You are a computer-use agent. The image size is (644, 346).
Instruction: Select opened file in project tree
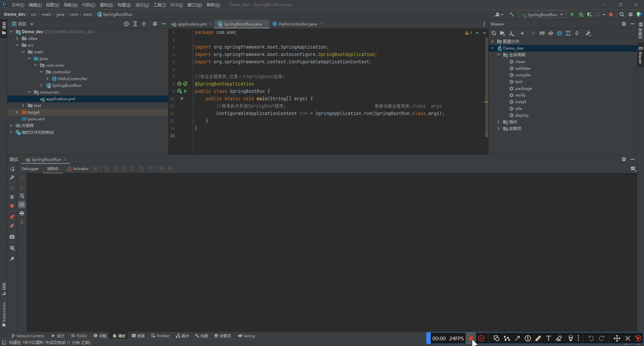point(126,24)
